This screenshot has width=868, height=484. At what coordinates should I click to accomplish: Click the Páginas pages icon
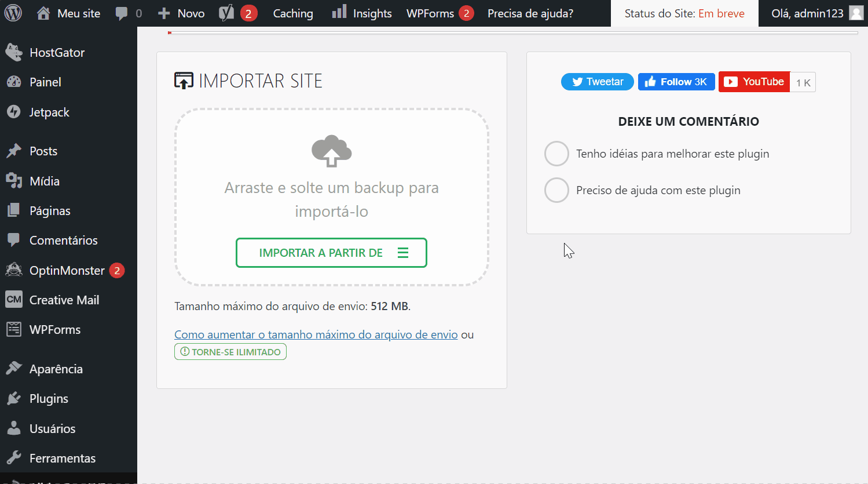14,210
